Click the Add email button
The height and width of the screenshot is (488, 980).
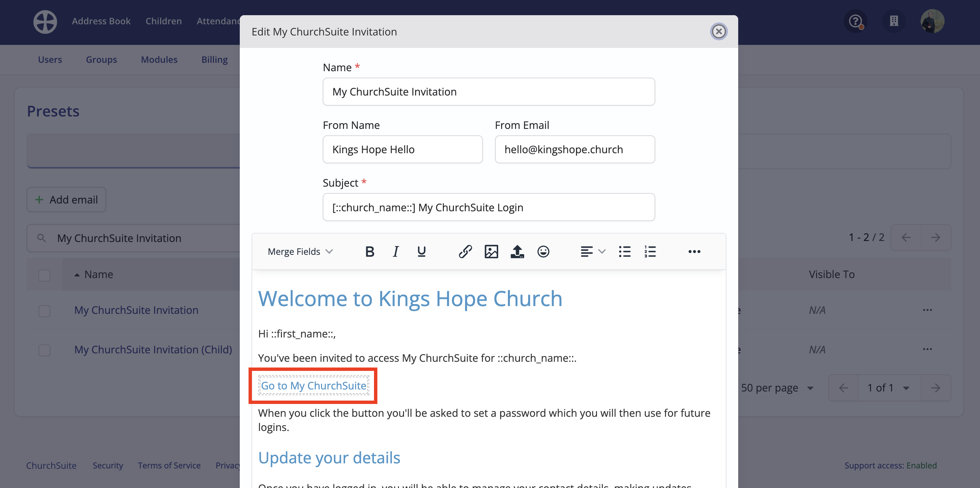click(66, 199)
